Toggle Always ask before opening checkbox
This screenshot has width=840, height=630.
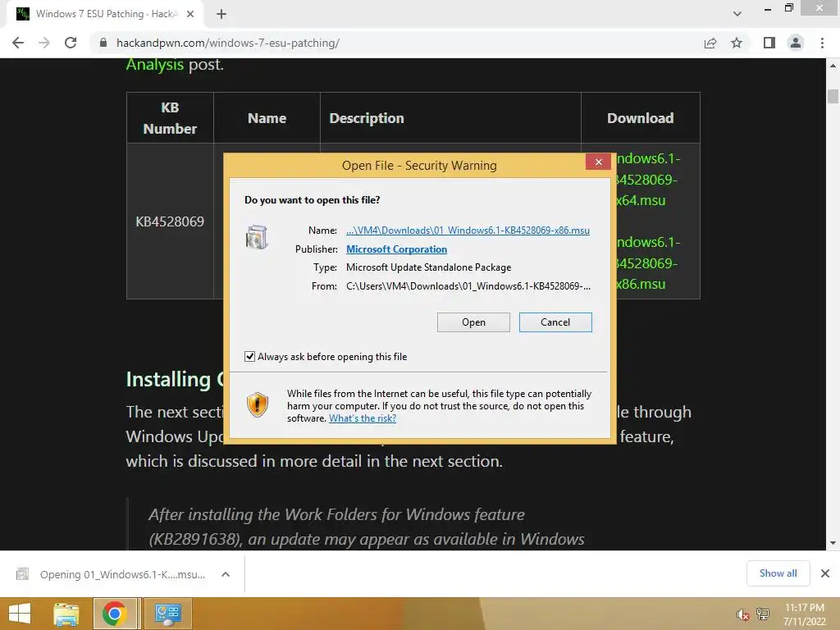[249, 357]
